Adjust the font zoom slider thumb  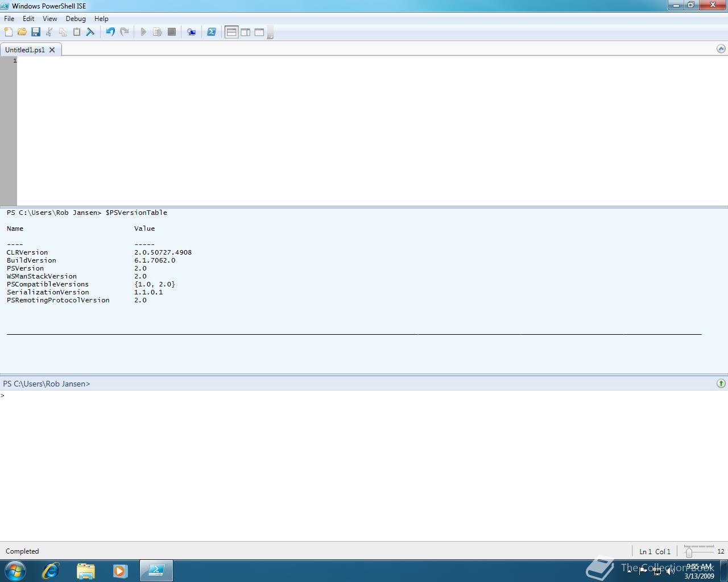(x=689, y=552)
